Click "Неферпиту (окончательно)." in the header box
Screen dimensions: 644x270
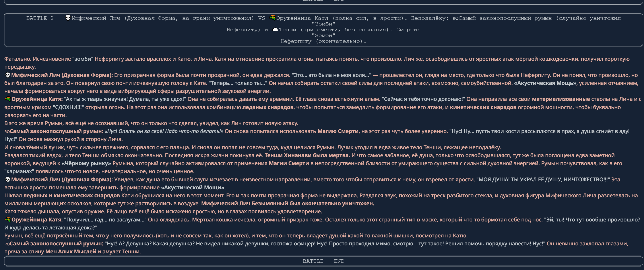tap(323, 41)
